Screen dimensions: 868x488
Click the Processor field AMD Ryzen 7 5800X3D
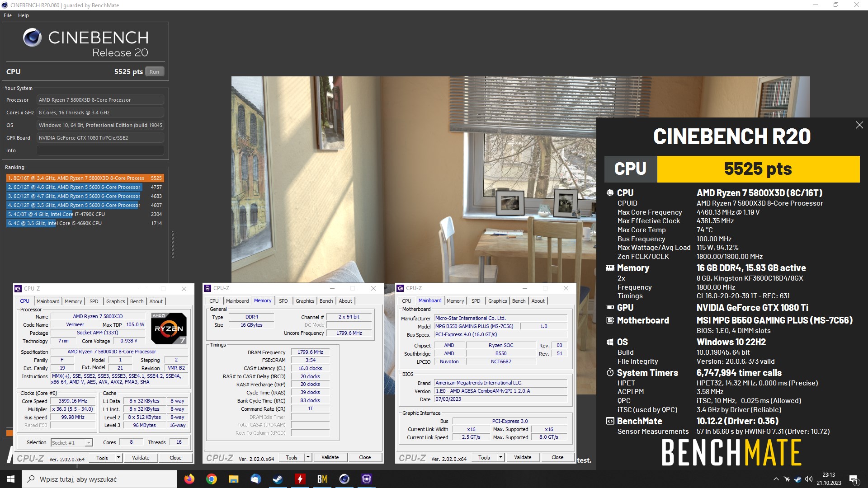click(x=100, y=100)
